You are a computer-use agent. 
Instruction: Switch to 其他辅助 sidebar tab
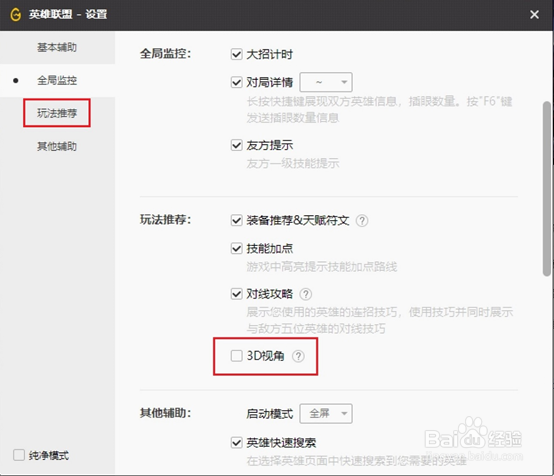point(57,146)
